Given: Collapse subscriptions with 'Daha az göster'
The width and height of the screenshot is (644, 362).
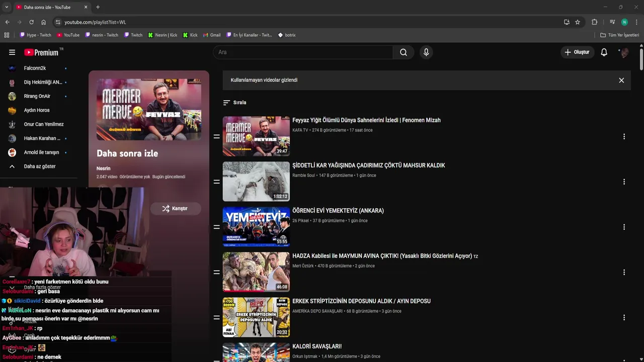Looking at the screenshot, I should [x=39, y=166].
